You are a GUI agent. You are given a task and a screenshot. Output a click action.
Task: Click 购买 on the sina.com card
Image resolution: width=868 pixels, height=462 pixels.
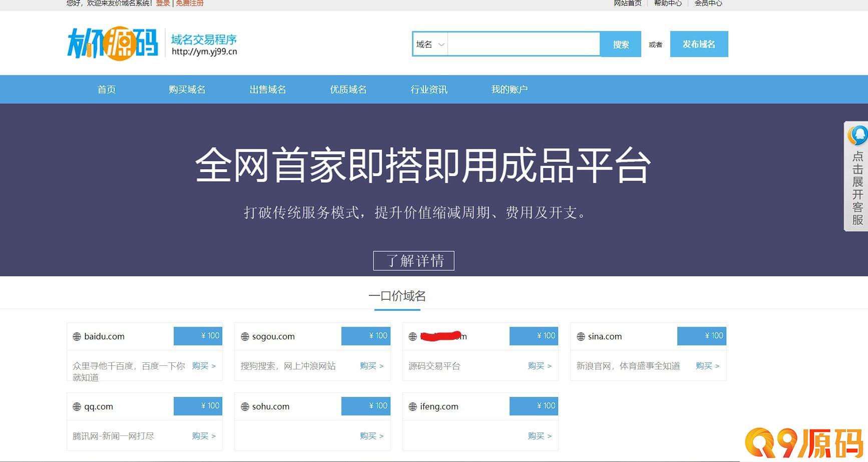[707, 366]
